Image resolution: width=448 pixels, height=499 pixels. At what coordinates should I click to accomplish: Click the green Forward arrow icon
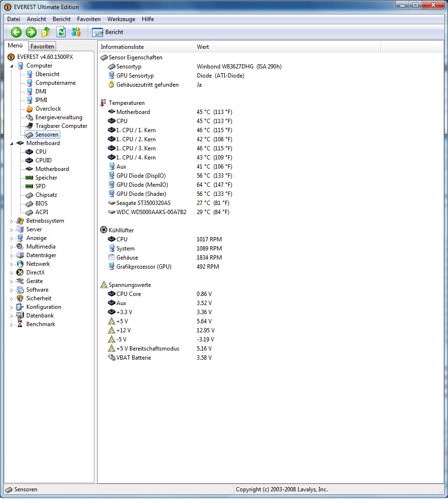(x=31, y=32)
